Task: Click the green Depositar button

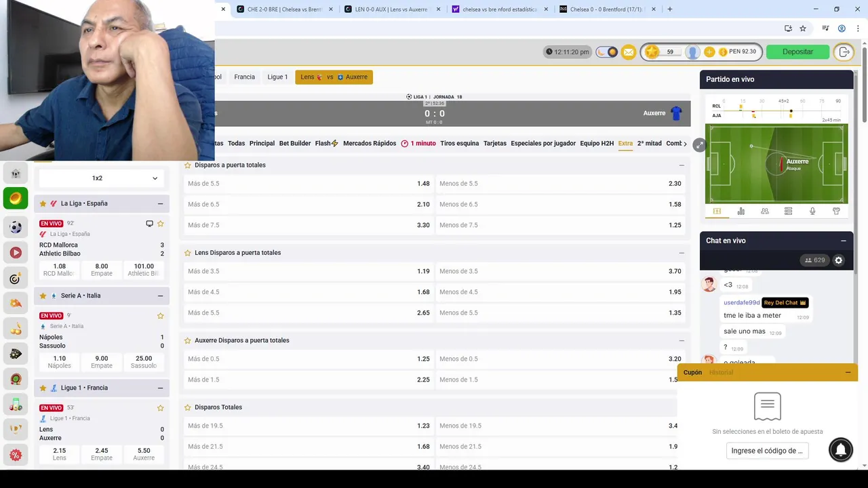Action: (797, 52)
